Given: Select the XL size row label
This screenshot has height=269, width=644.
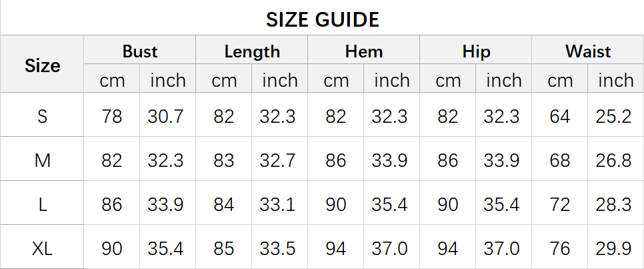Looking at the screenshot, I should pos(42,248).
